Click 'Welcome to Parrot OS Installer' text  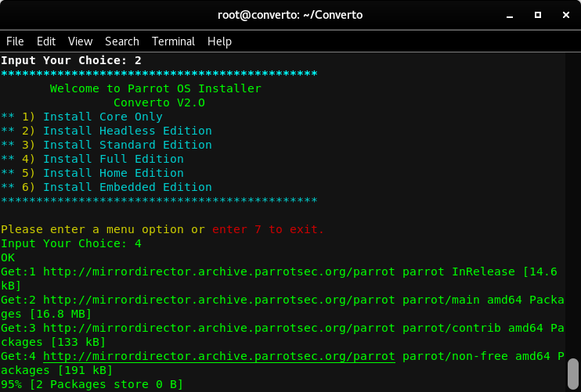point(156,88)
